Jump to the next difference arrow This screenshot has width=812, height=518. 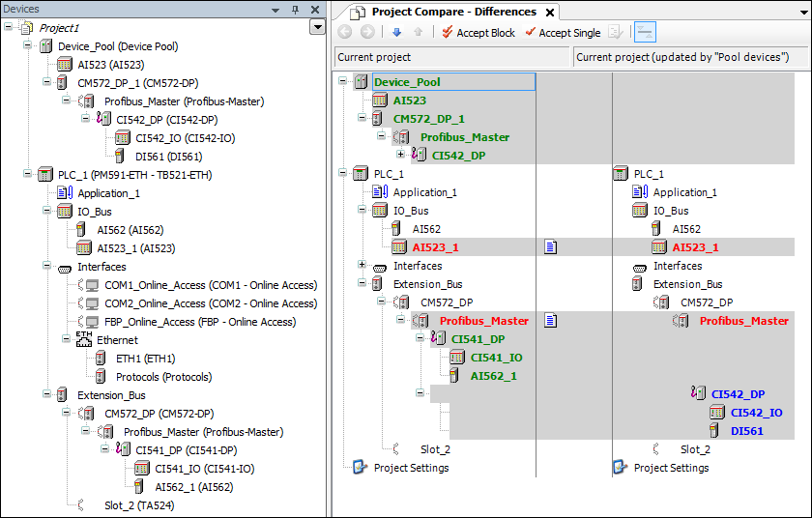pos(396,32)
